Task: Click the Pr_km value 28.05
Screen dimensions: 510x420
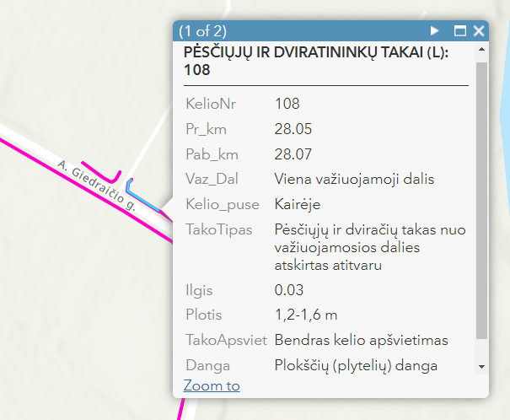Action: click(x=293, y=129)
